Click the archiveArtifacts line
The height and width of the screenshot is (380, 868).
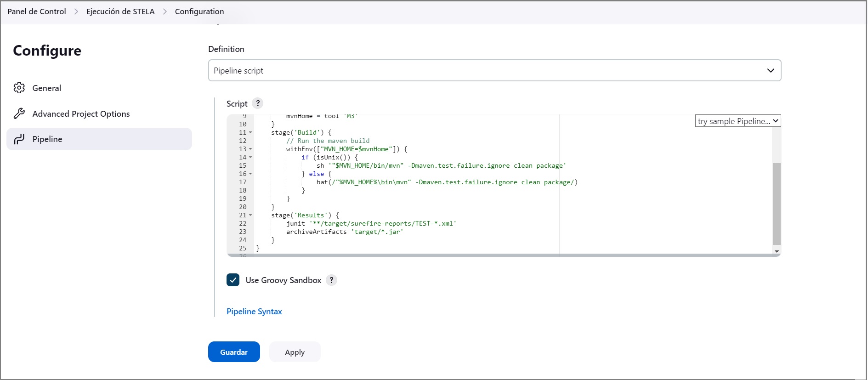coord(345,232)
